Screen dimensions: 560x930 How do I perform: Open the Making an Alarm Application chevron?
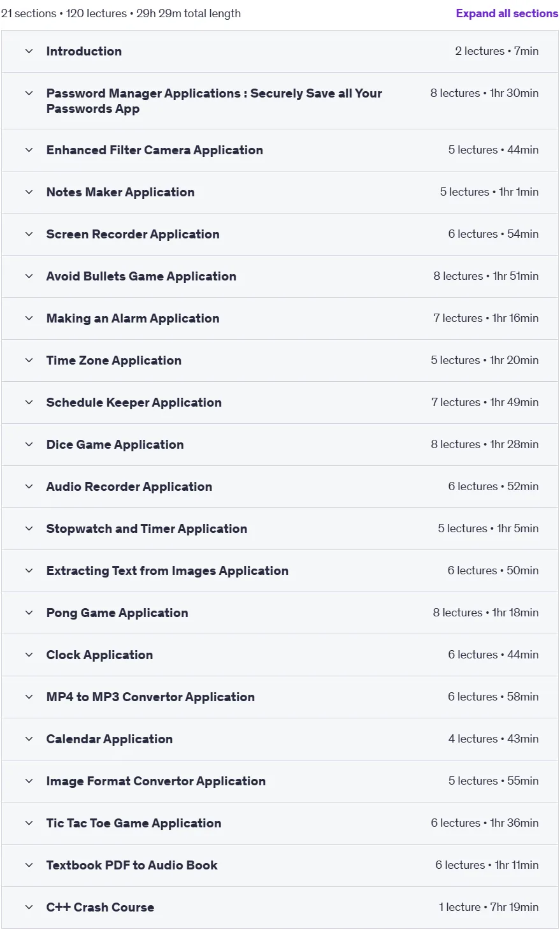pos(29,319)
